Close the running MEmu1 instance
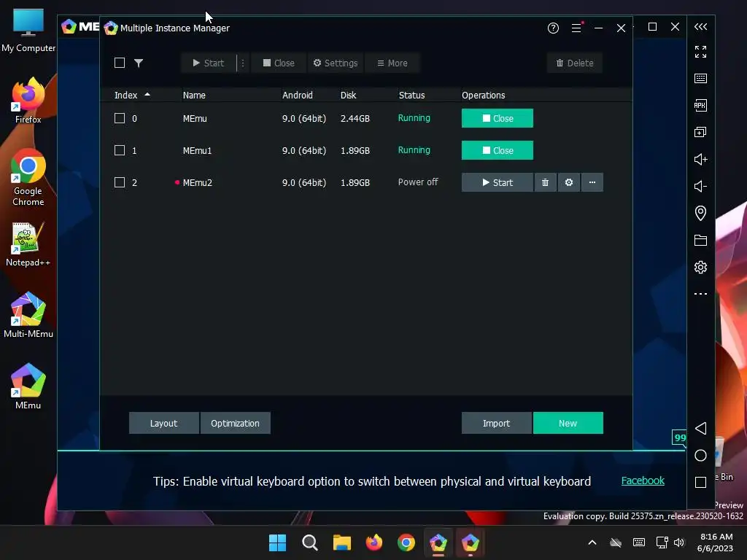Viewport: 747px width, 560px height. 498,150
